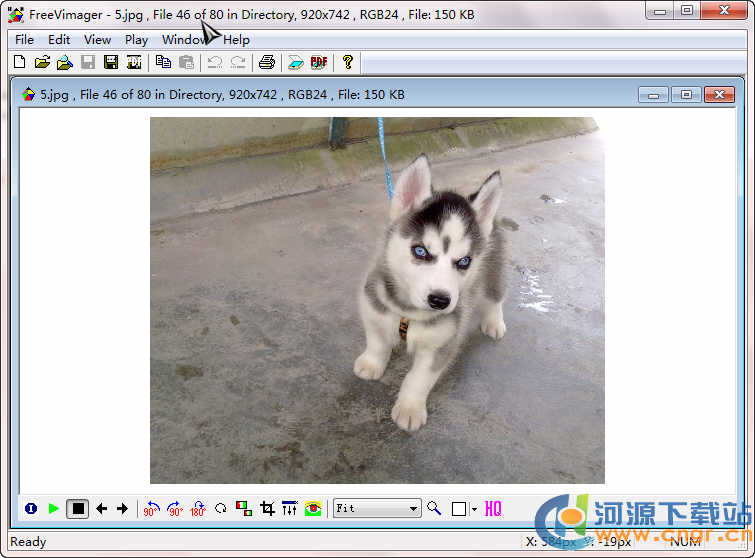Viewport: 755px width, 558px height.
Task: Close the 5.jpg child window
Action: [719, 94]
